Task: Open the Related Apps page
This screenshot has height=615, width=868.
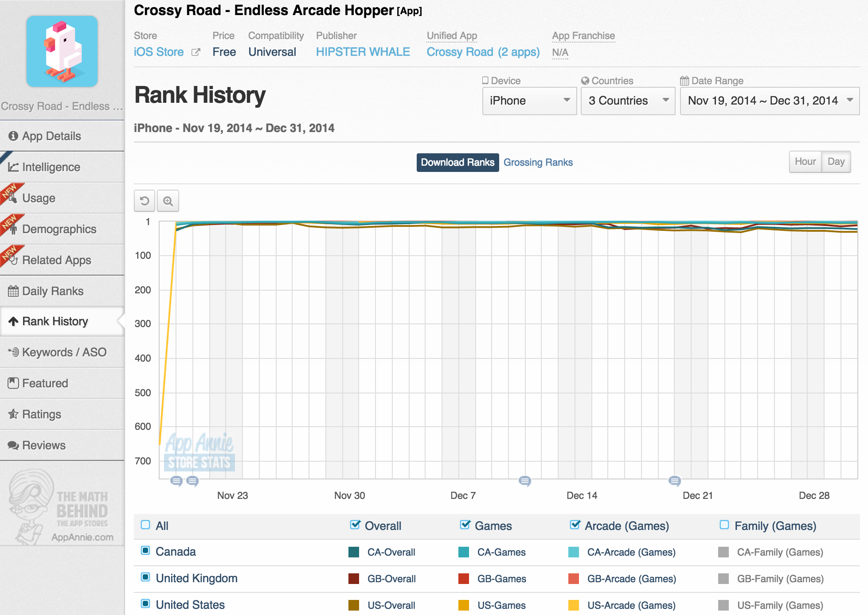Action: click(62, 260)
